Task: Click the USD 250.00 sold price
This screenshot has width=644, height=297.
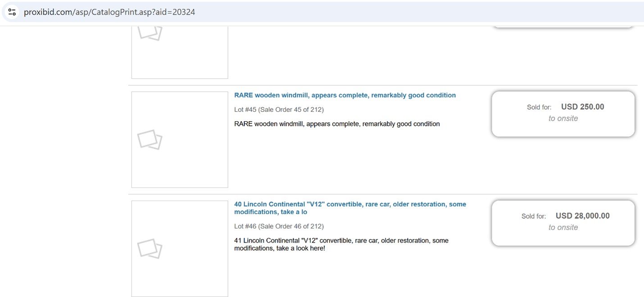Action: click(582, 107)
